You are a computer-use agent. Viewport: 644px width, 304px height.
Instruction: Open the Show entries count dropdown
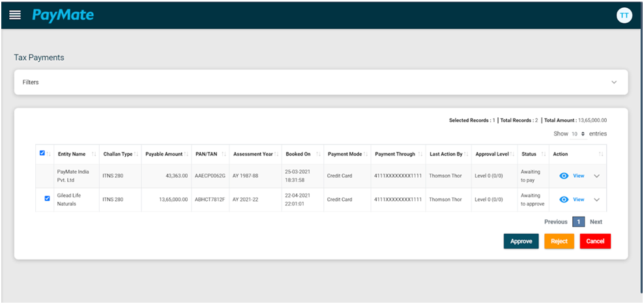coord(579,133)
